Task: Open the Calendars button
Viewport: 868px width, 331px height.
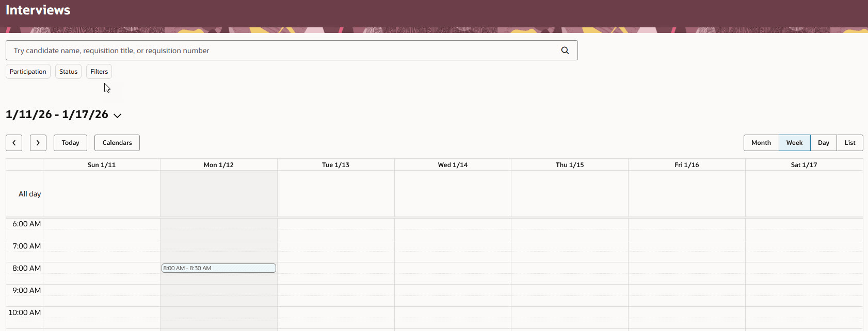Action: tap(117, 143)
